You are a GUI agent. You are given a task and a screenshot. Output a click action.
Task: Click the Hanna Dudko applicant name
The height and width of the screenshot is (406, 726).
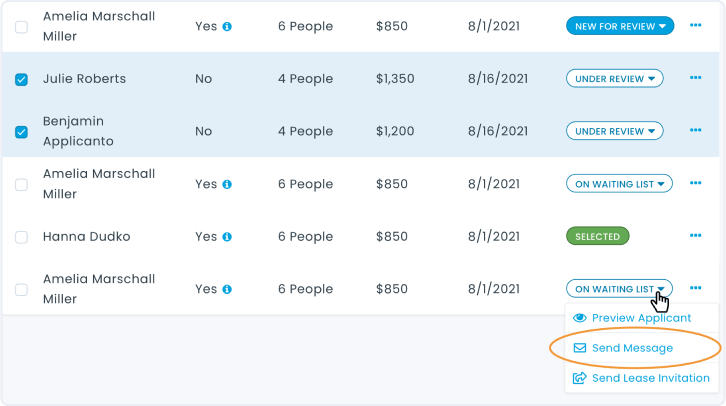[x=86, y=237]
